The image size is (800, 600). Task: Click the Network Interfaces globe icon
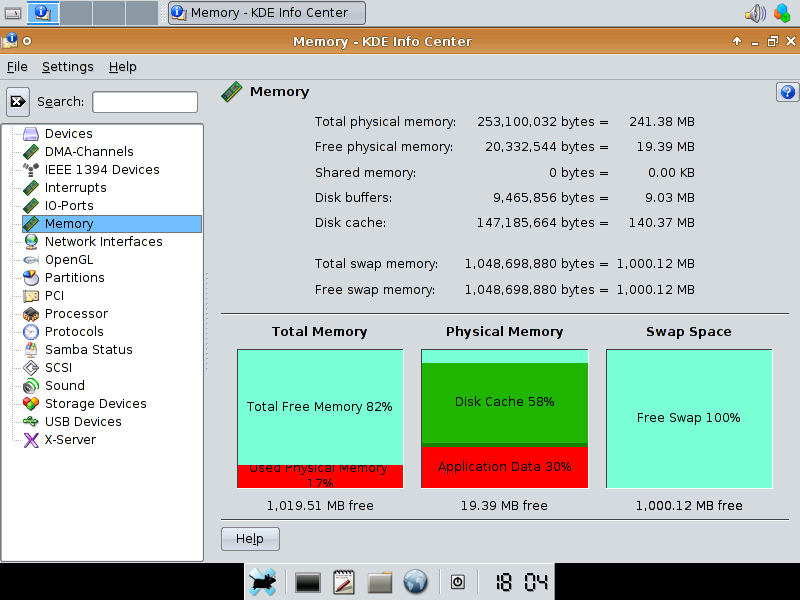coord(31,242)
